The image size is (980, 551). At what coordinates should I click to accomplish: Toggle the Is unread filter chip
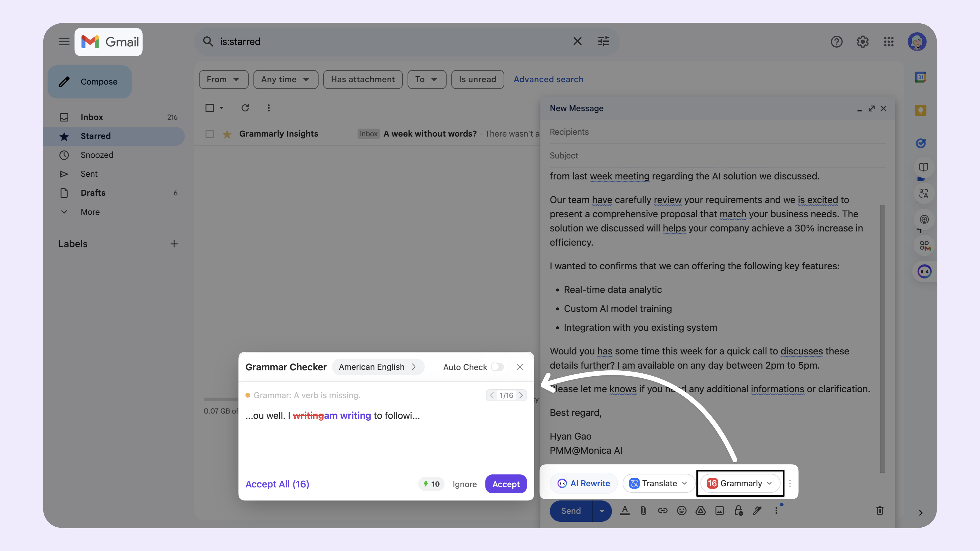[477, 80]
